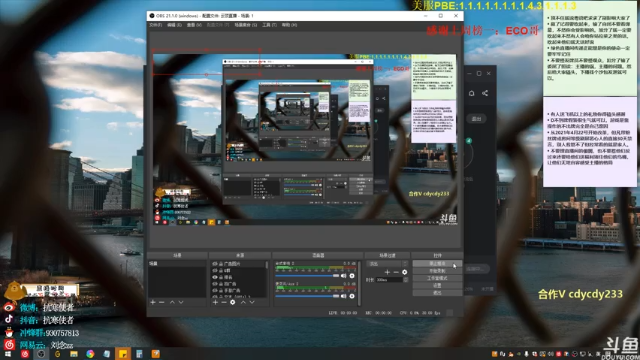640x360 pixels.
Task: Click the start recording button in Controls
Action: [x=437, y=271]
